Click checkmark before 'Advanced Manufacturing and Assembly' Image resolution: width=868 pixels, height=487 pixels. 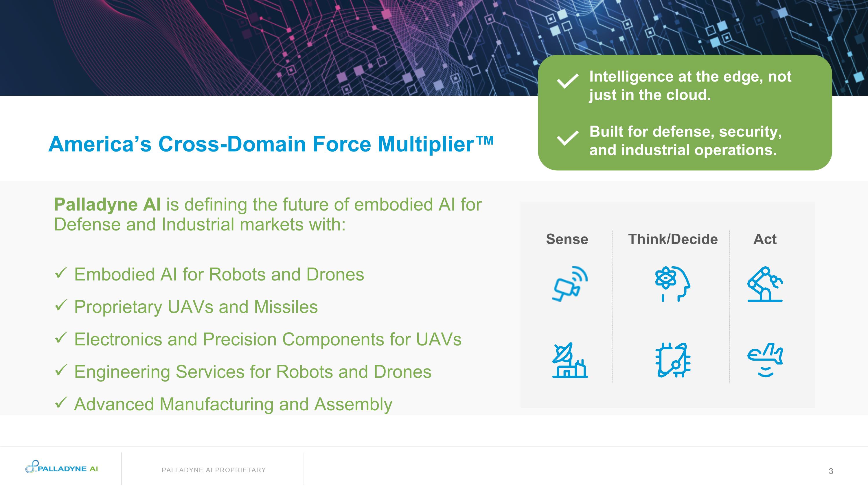[x=61, y=402]
